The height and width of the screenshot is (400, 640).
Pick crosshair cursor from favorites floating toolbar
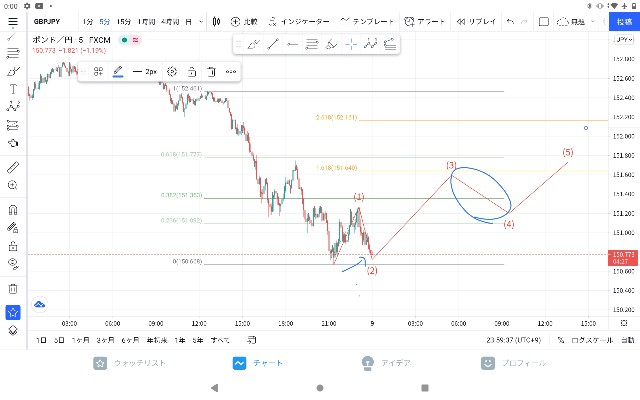[x=351, y=44]
